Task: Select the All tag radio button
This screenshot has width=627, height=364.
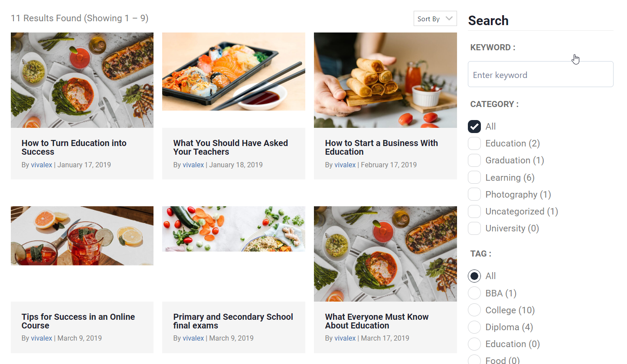Action: [474, 276]
